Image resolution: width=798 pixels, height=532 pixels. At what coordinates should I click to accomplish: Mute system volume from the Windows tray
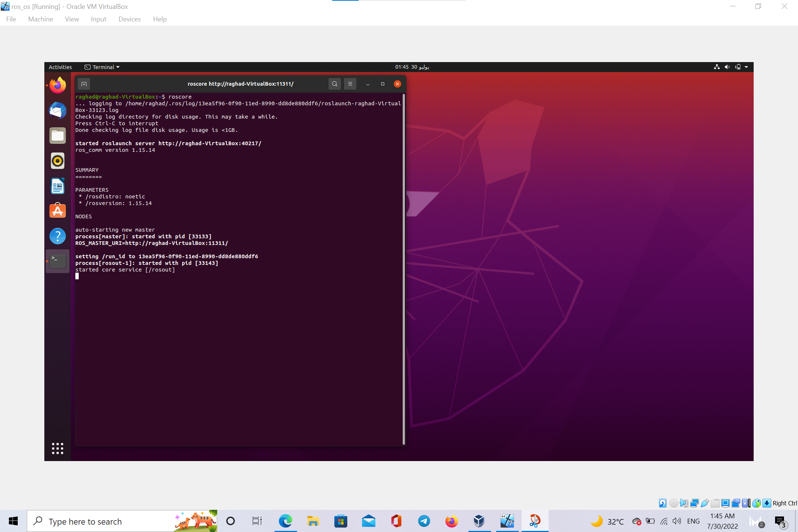click(677, 521)
